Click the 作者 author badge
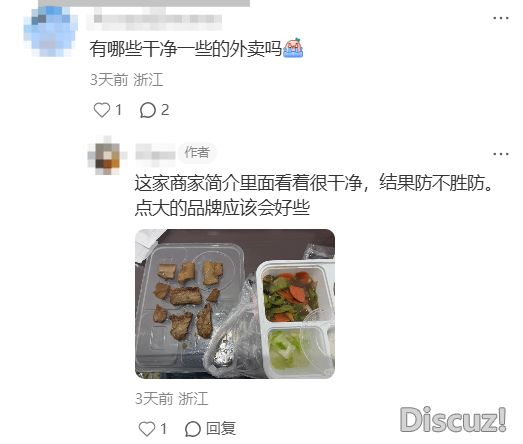This screenshot has height=444, width=523. [197, 153]
